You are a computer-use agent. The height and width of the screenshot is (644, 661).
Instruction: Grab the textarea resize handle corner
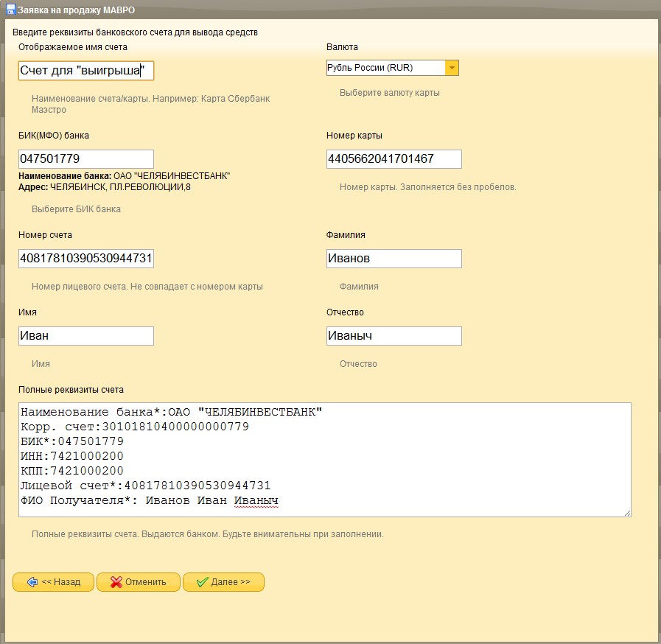pos(628,514)
